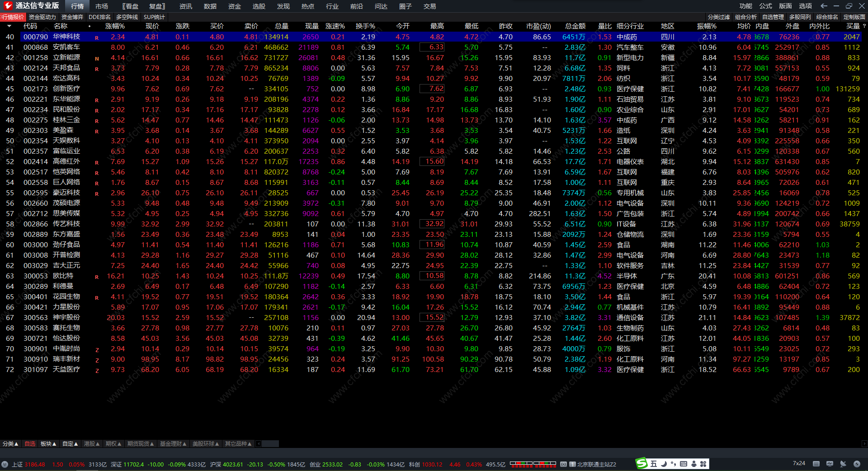Click the question mark help icon

point(864,26)
